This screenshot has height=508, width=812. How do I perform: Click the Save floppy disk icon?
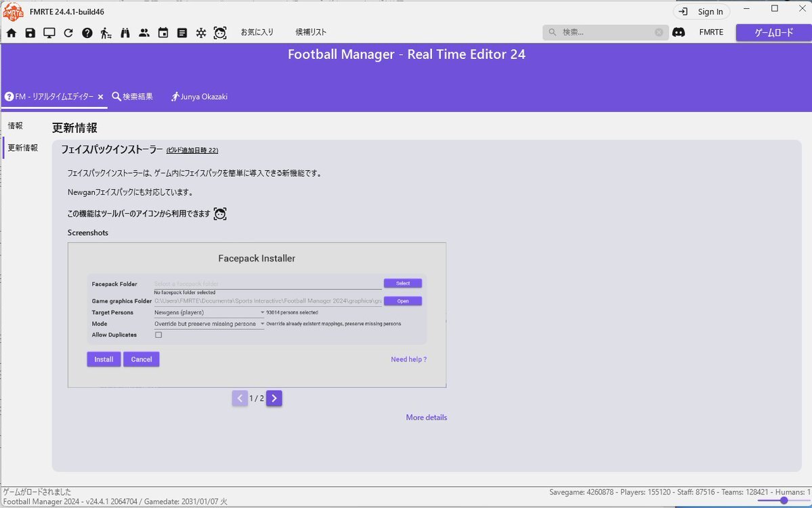click(30, 33)
